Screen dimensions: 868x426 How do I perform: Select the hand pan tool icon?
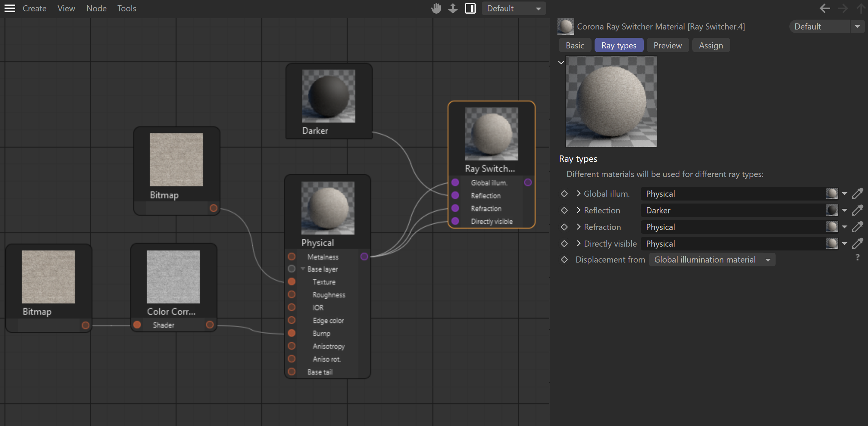point(436,8)
